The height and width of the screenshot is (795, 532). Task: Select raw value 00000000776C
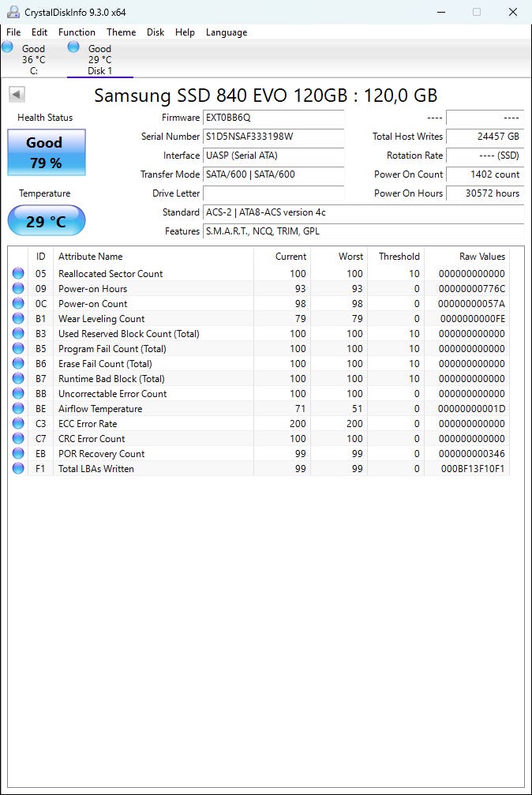click(472, 289)
